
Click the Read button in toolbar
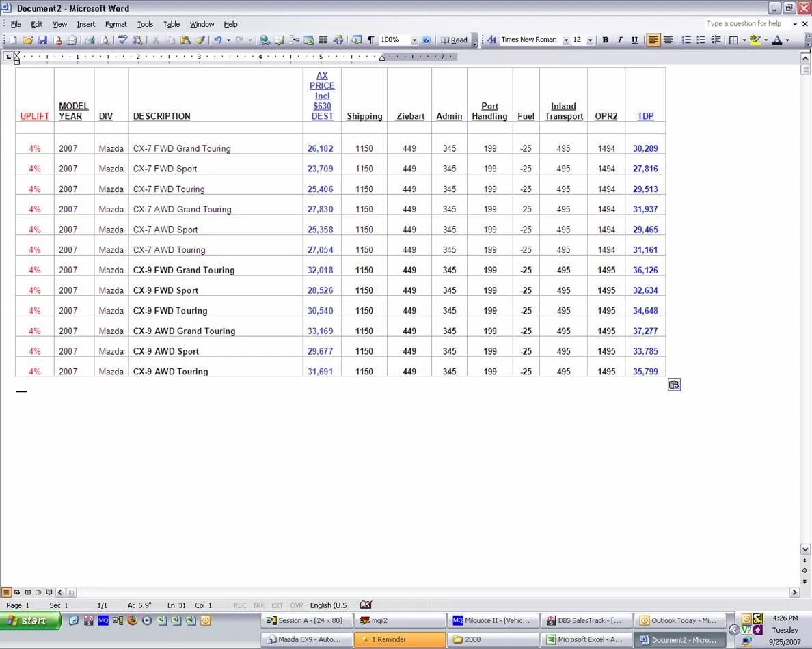coord(455,40)
